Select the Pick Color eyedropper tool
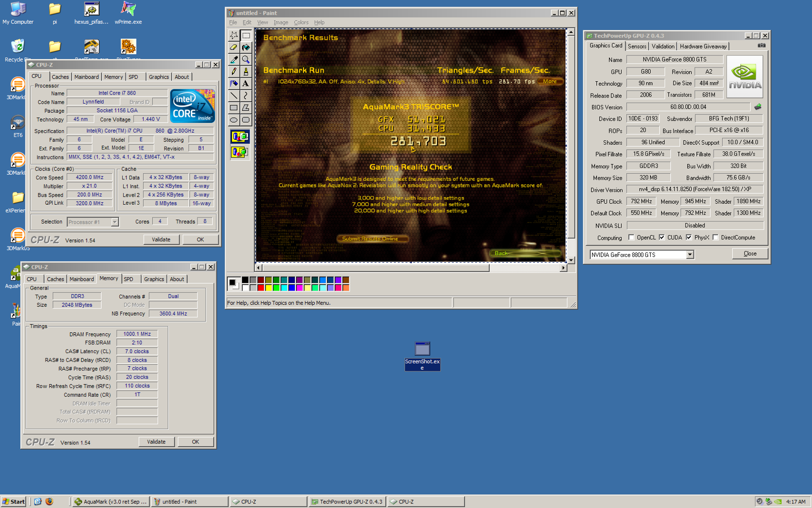This screenshot has height=508, width=812. click(x=233, y=59)
